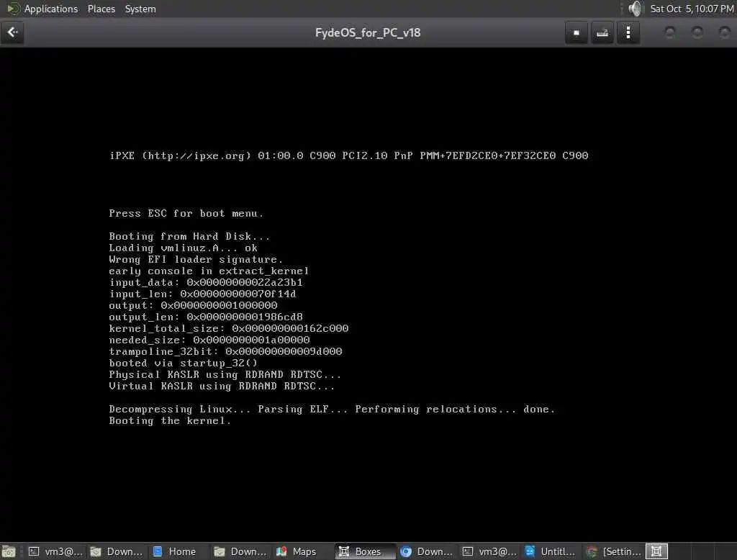This screenshot has height=560, width=737.
Task: Click the 'Physical KASLR using RDRAND RDTSC...' line
Action: pyautogui.click(x=225, y=375)
